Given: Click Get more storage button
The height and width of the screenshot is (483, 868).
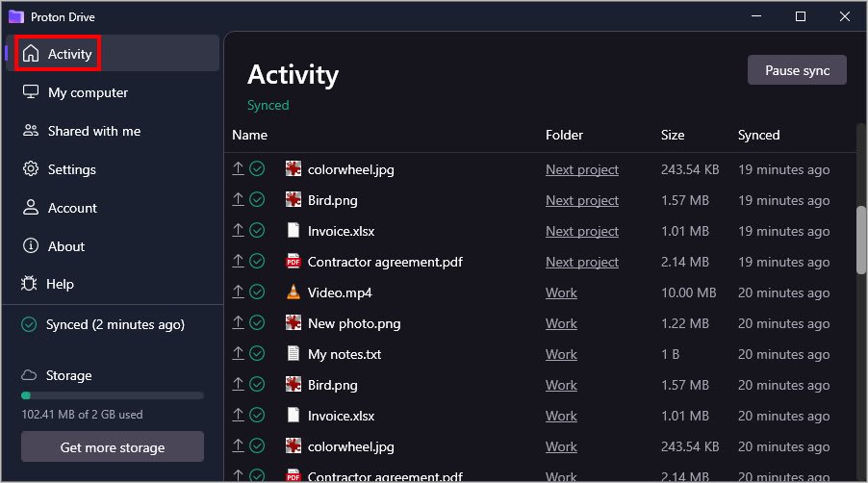Looking at the screenshot, I should coord(113,447).
